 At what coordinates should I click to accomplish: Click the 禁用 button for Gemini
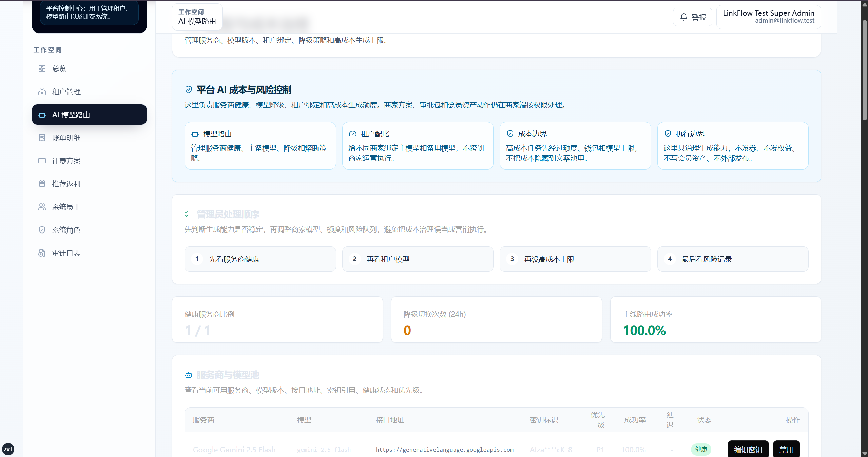(786, 450)
